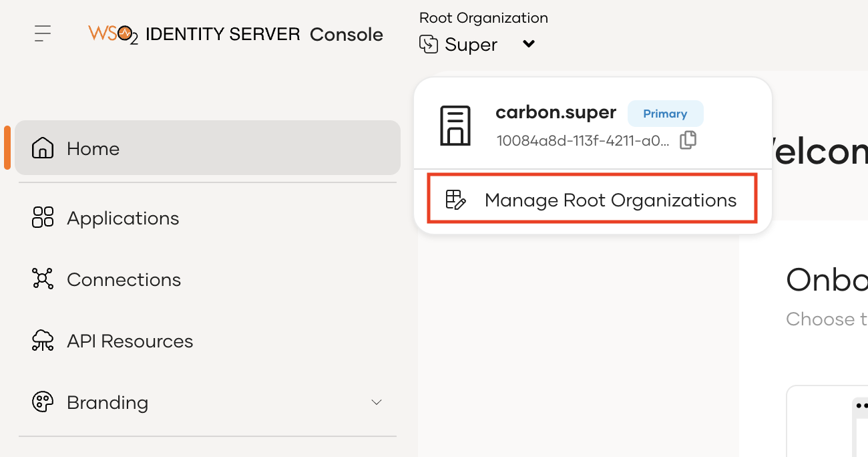Click the Applications grid icon

(43, 218)
